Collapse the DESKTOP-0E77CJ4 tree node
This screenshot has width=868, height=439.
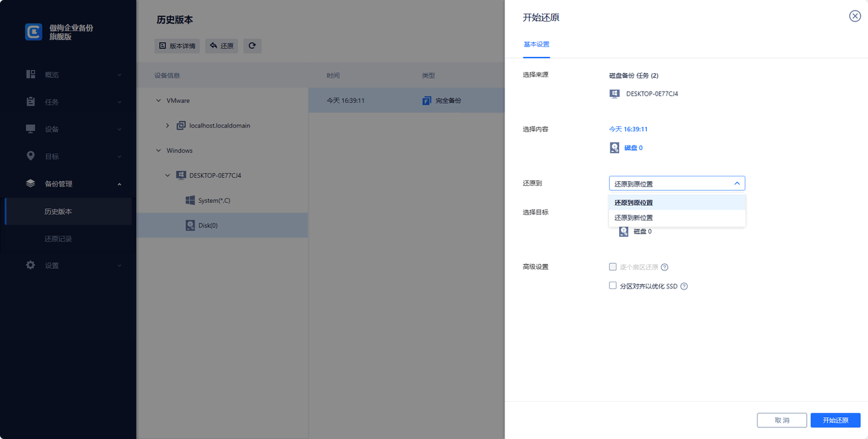(x=168, y=175)
